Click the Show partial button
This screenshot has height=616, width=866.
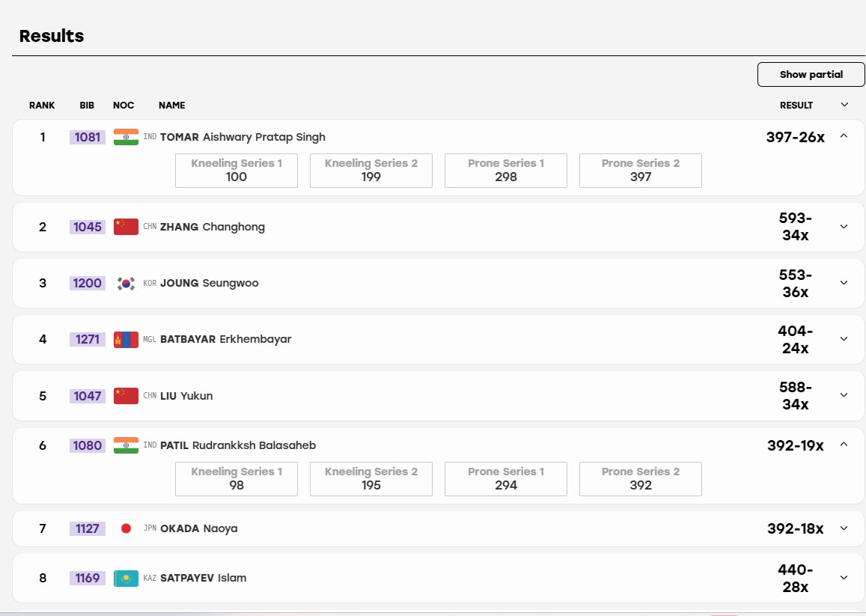coord(811,75)
